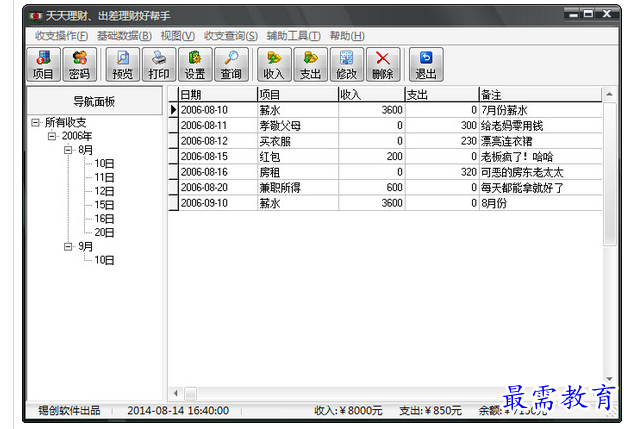Click the horizontal scrollbar left arrow
The height and width of the screenshot is (429, 624).
176,393
